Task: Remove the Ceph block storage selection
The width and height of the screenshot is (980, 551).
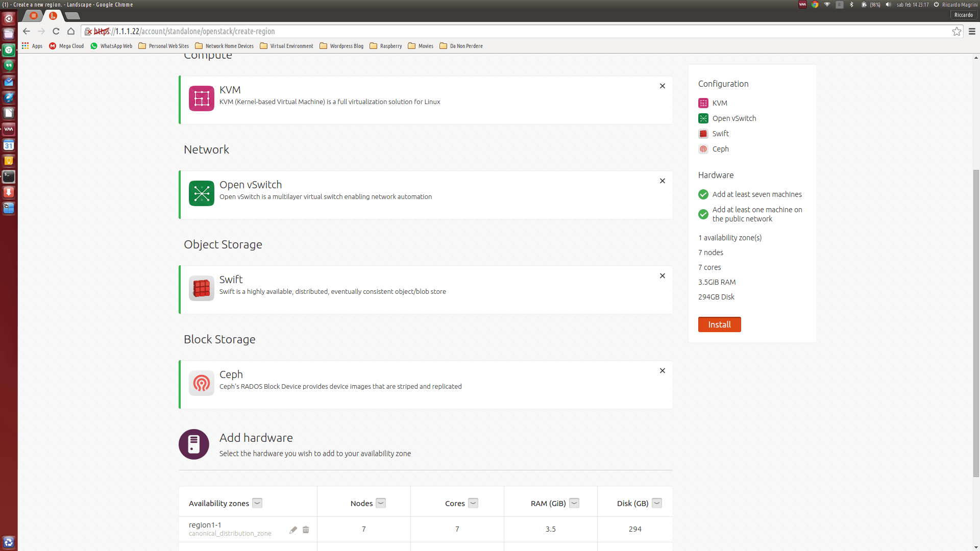Action: [663, 371]
